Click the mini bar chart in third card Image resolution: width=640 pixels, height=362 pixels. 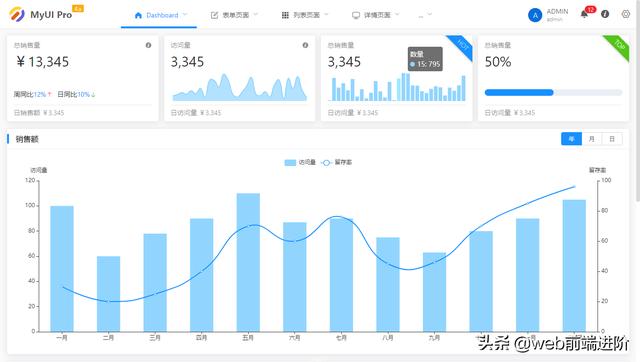tap(397, 87)
